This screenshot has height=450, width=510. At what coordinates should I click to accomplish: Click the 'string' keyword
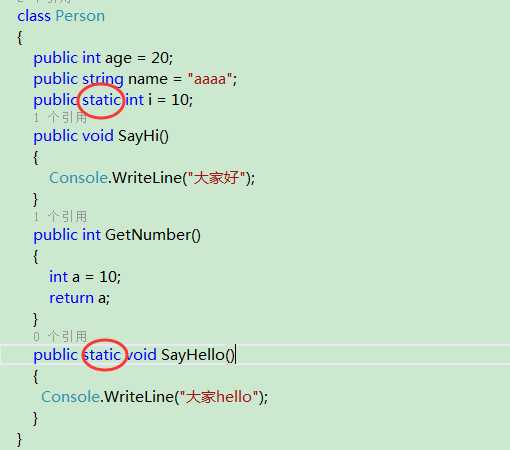pyautogui.click(x=103, y=80)
